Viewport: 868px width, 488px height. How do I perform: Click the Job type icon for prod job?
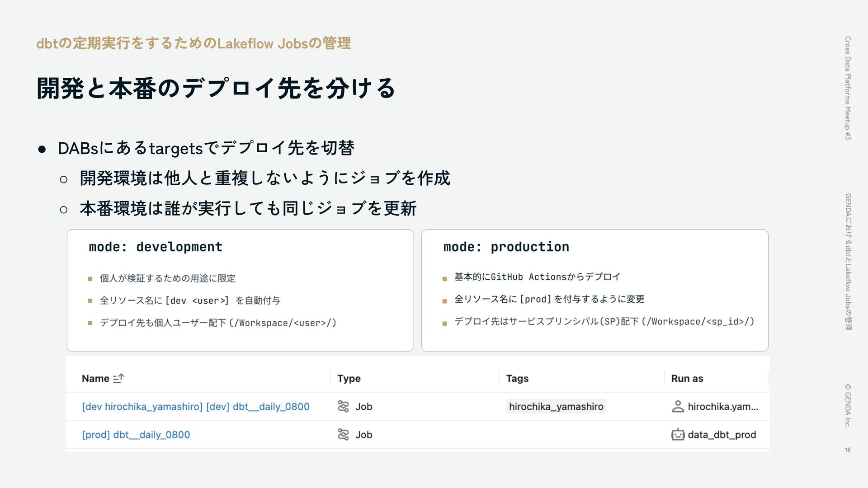click(343, 435)
